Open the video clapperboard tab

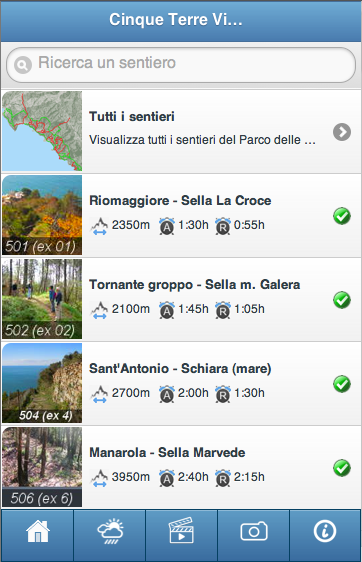(x=181, y=531)
